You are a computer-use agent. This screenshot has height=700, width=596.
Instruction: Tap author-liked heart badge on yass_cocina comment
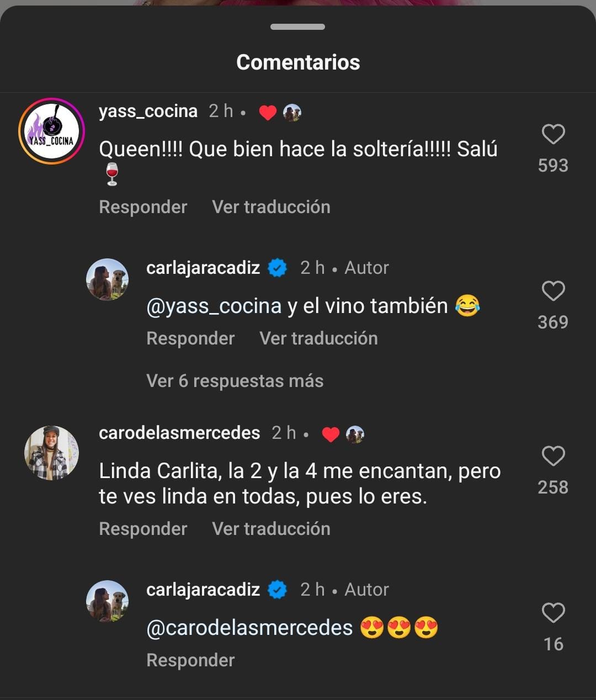(268, 113)
